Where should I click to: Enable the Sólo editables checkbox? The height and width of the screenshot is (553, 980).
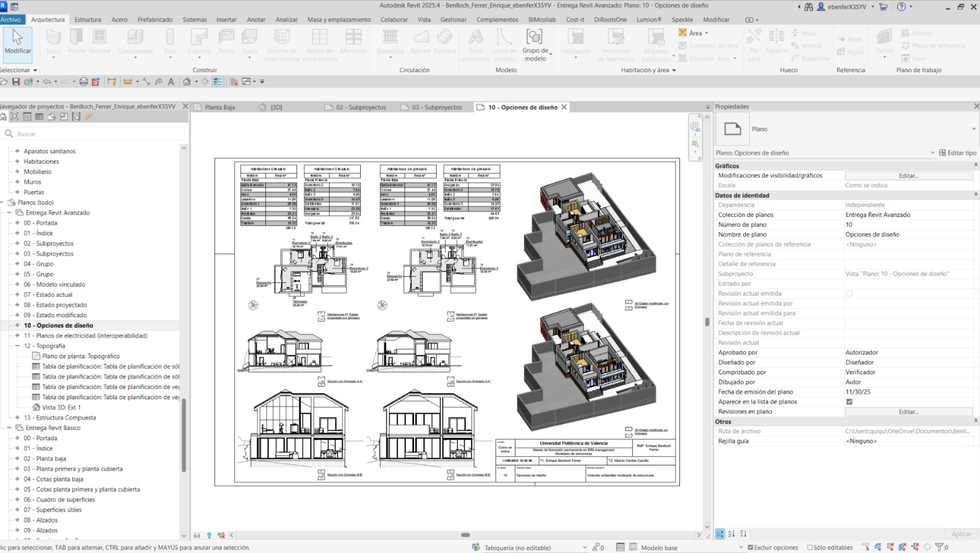point(810,547)
